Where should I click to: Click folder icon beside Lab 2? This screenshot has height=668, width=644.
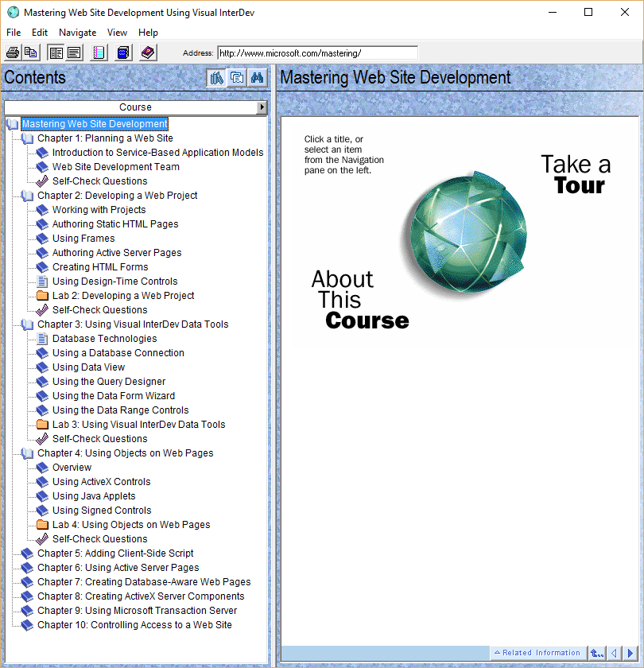pyautogui.click(x=42, y=296)
